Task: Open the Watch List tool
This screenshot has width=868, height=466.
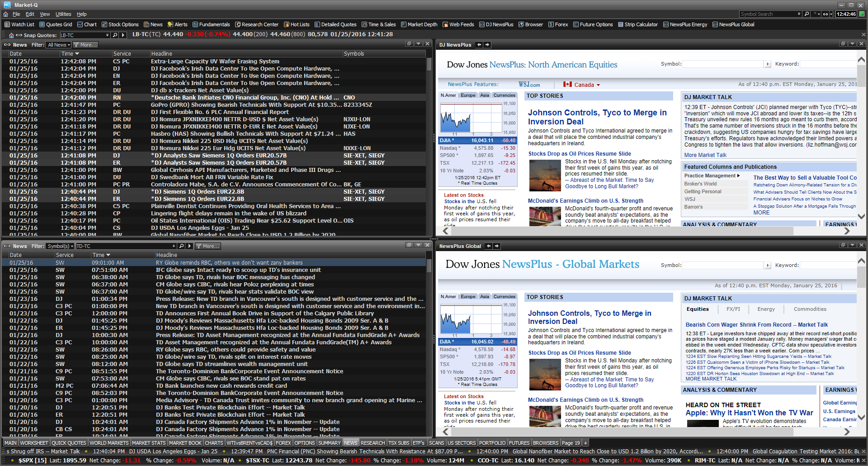Action: tap(19, 24)
